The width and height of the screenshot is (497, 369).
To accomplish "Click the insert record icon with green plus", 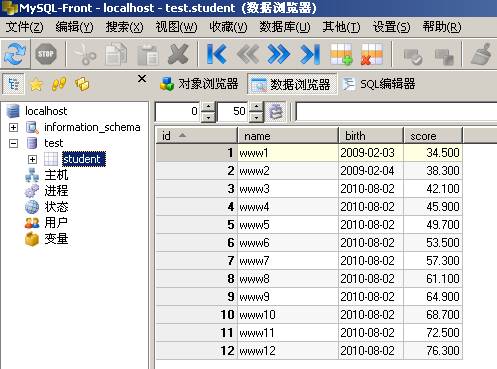I will 341,54.
